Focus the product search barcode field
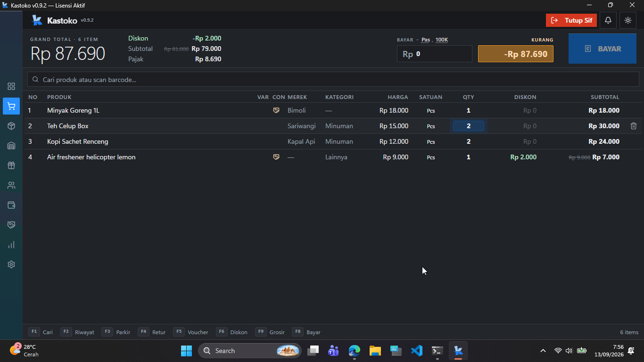 click(x=333, y=80)
